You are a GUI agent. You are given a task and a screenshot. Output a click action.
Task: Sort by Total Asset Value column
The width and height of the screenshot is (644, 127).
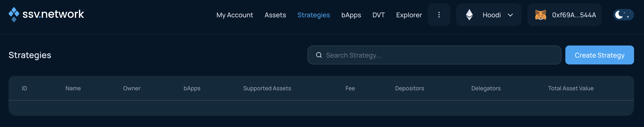pos(571,88)
